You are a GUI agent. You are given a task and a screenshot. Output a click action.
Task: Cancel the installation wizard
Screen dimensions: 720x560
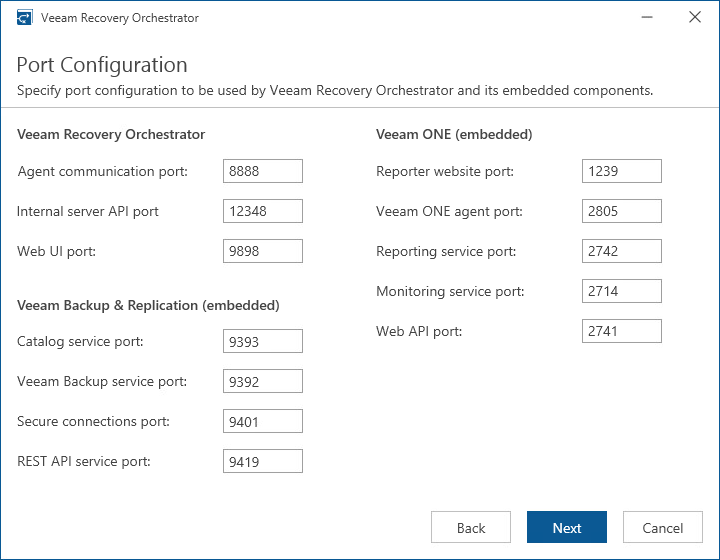(663, 528)
